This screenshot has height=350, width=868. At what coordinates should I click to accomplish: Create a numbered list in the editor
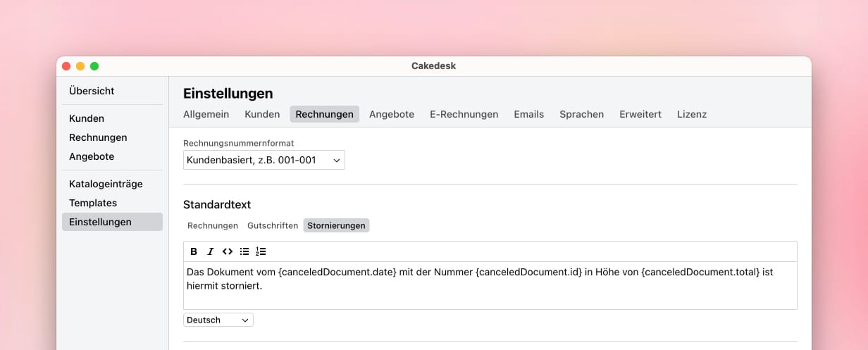pos(261,251)
